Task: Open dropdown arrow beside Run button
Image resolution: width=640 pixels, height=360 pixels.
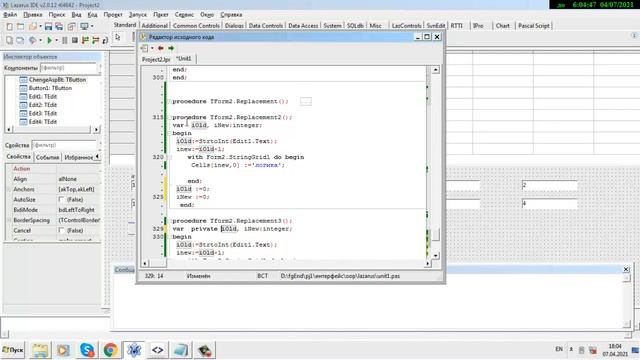Action: (x=56, y=40)
